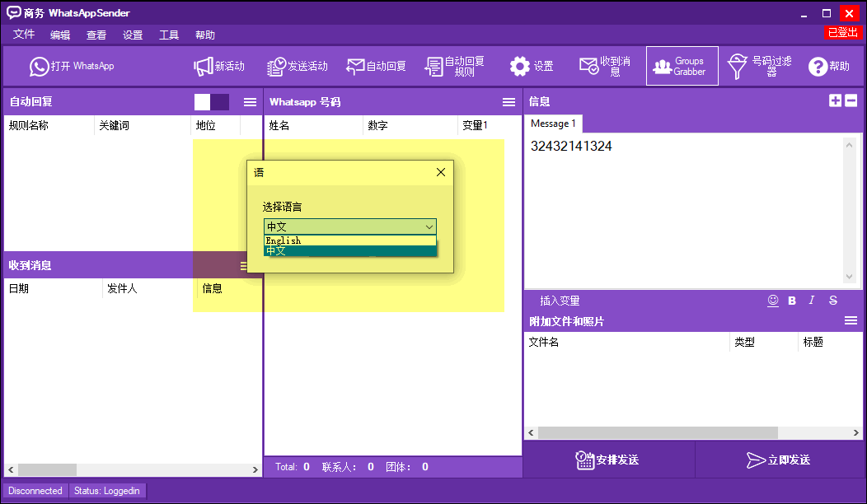867x504 pixels.
Task: Choose English from the language list
Action: click(x=350, y=240)
